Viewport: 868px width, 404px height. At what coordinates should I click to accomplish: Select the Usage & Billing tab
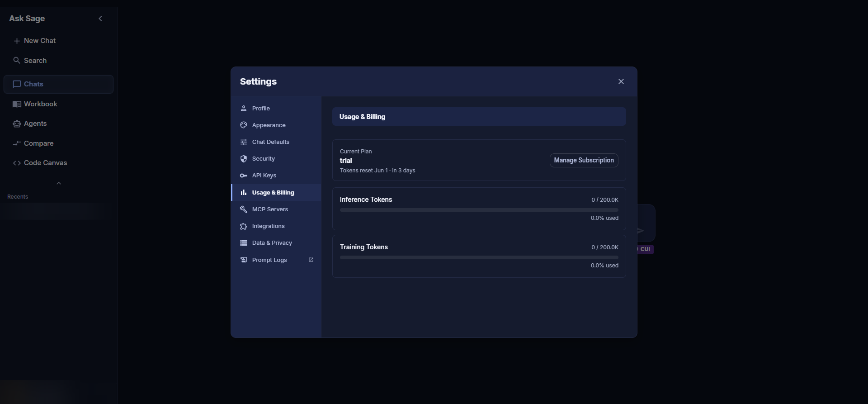click(x=276, y=193)
